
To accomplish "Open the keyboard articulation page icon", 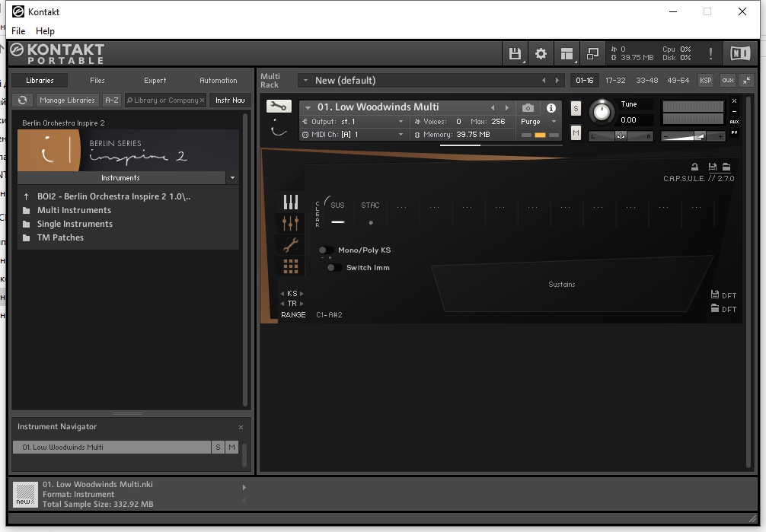I will (291, 202).
